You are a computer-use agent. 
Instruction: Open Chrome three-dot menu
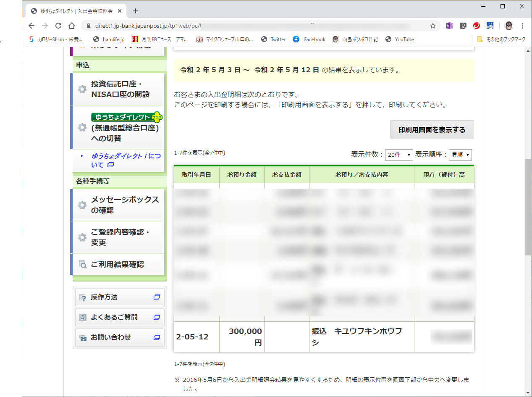pos(523,26)
